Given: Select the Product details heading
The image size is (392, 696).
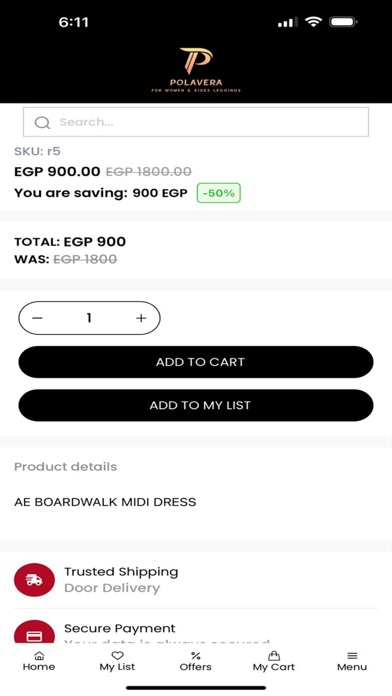Looking at the screenshot, I should pyautogui.click(x=66, y=467).
